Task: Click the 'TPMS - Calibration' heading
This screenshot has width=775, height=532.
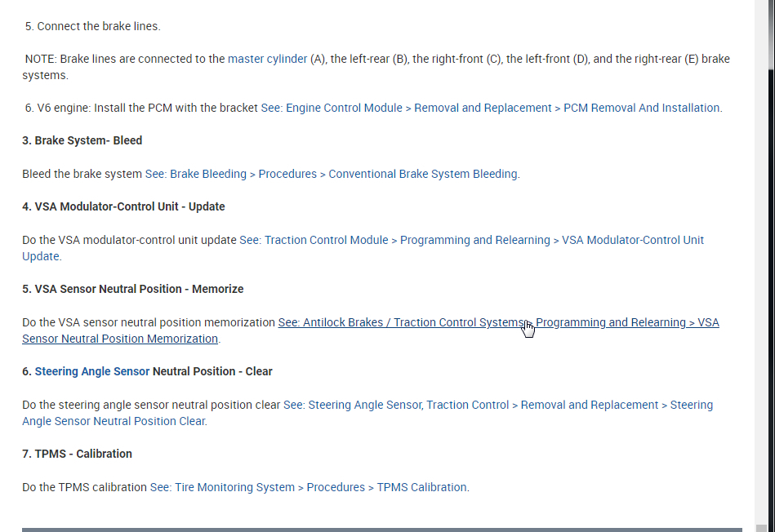Action: point(77,454)
